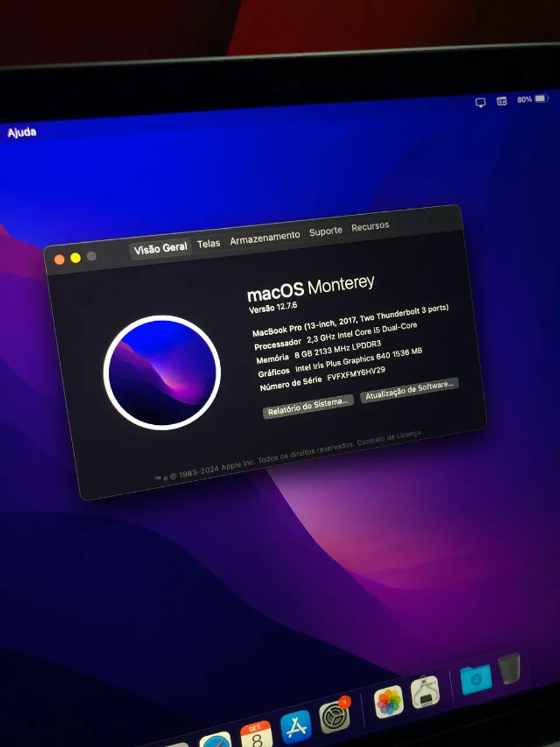Click the MacBook Pro 13-inch 2017 model line
The image size is (560, 747).
pos(350,320)
